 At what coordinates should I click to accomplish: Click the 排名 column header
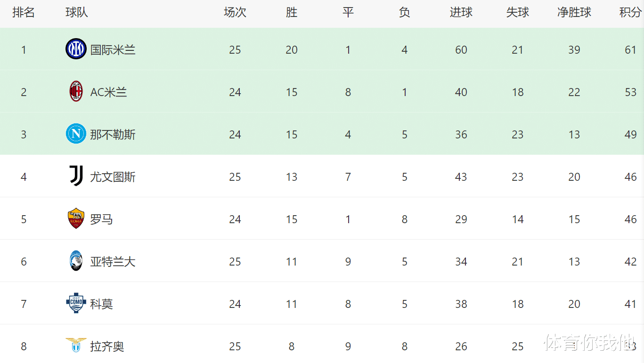tap(24, 13)
